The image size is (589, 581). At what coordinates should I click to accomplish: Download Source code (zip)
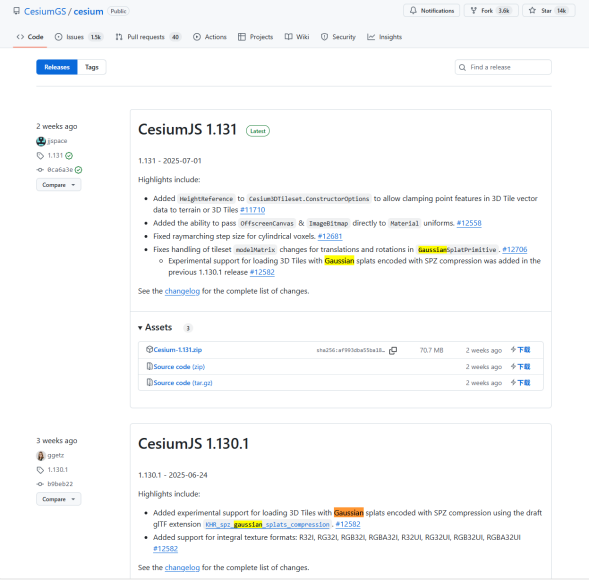[x=179, y=367]
